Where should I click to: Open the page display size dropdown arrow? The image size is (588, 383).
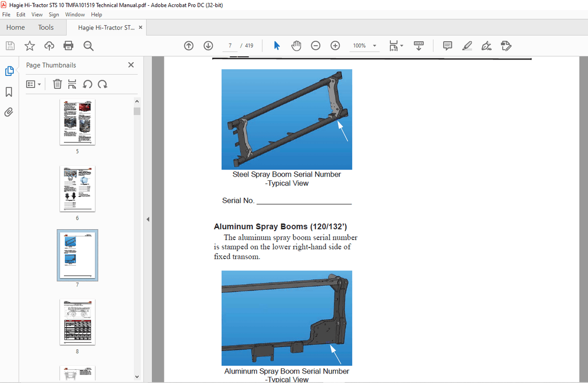point(402,46)
